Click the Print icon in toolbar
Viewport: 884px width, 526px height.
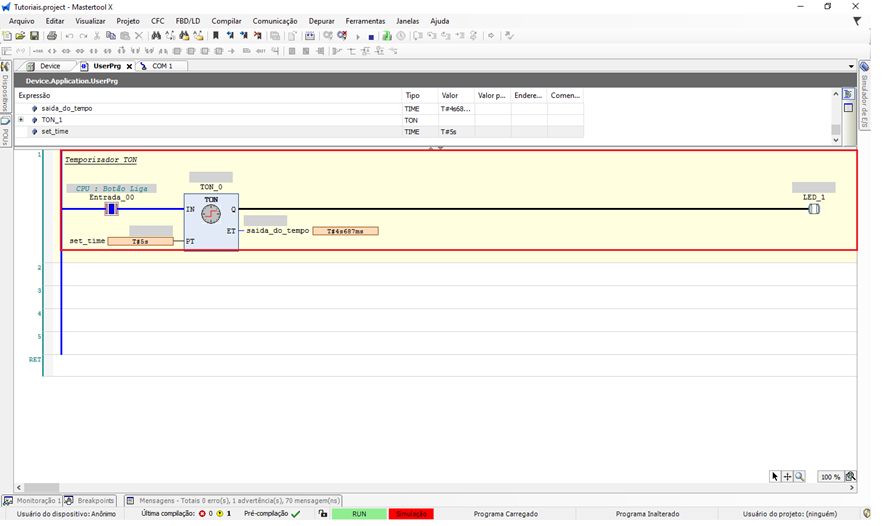pos(52,36)
